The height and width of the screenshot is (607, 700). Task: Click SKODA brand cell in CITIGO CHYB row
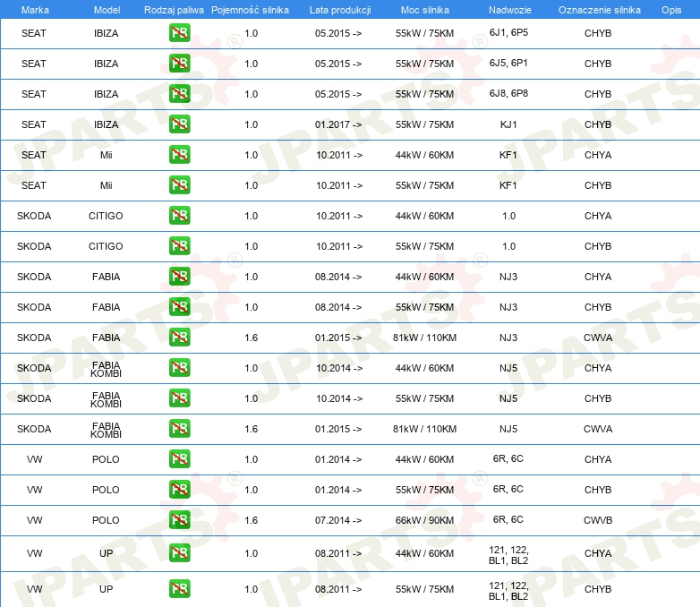[34, 246]
